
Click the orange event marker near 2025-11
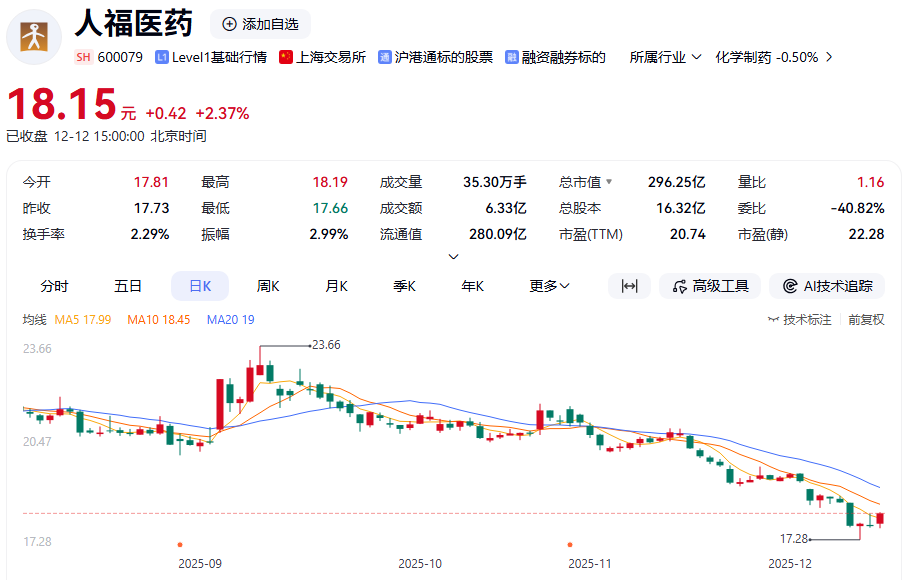pos(570,545)
